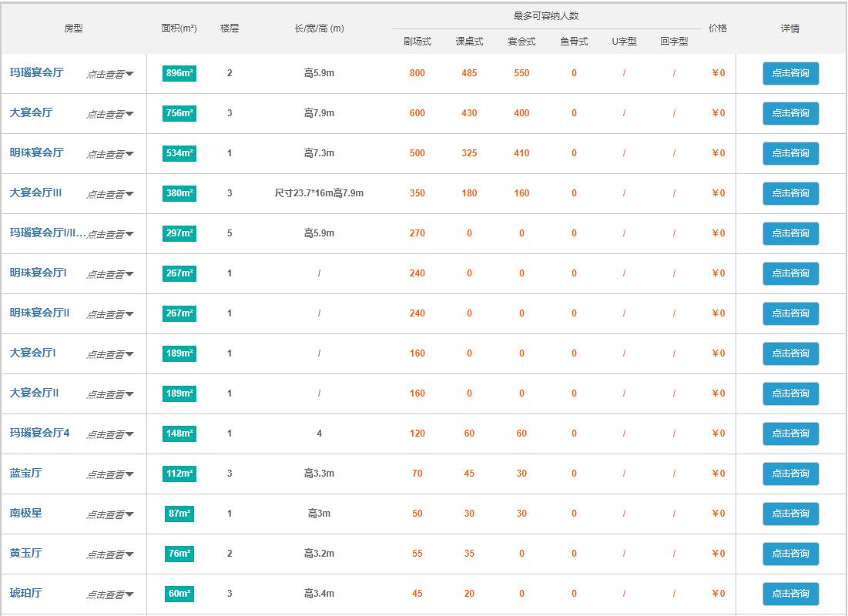Image resolution: width=848 pixels, height=616 pixels.
Task: Click the 详情 column header
Action: click(x=790, y=28)
